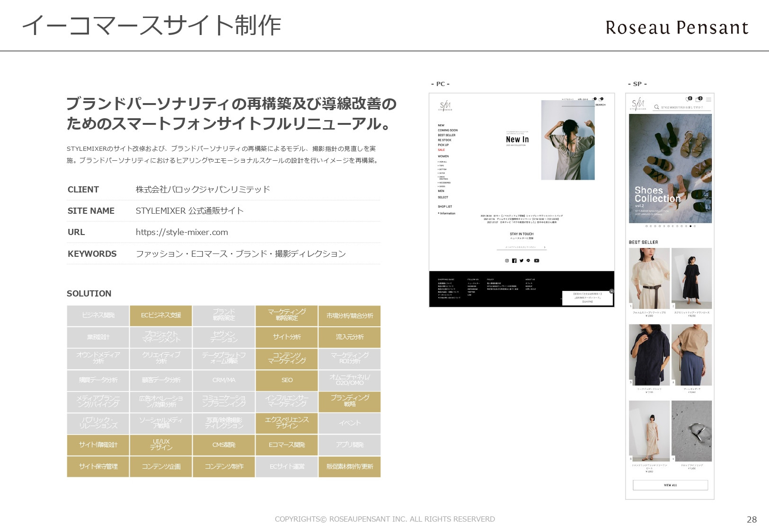Open the wishlist heart icon on mobile header

point(687,99)
